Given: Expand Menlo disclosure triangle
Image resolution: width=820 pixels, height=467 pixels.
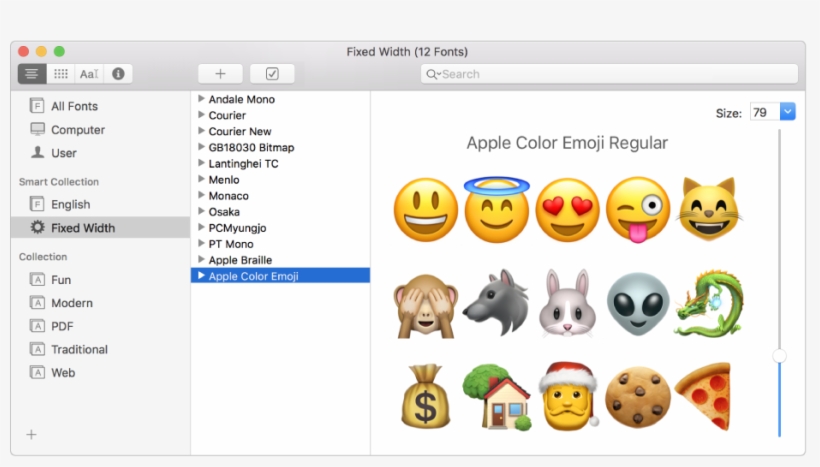Looking at the screenshot, I should (x=201, y=179).
